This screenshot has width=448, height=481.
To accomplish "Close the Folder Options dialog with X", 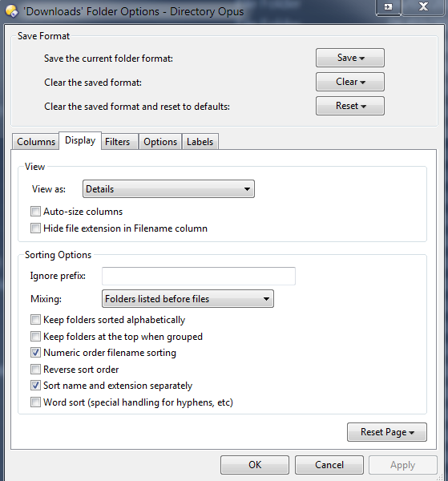I will point(423,6).
